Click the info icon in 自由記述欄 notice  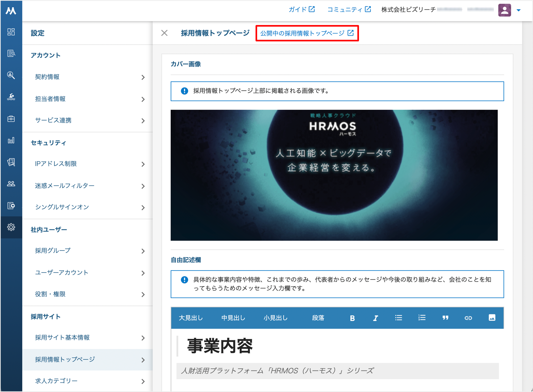coord(184,280)
